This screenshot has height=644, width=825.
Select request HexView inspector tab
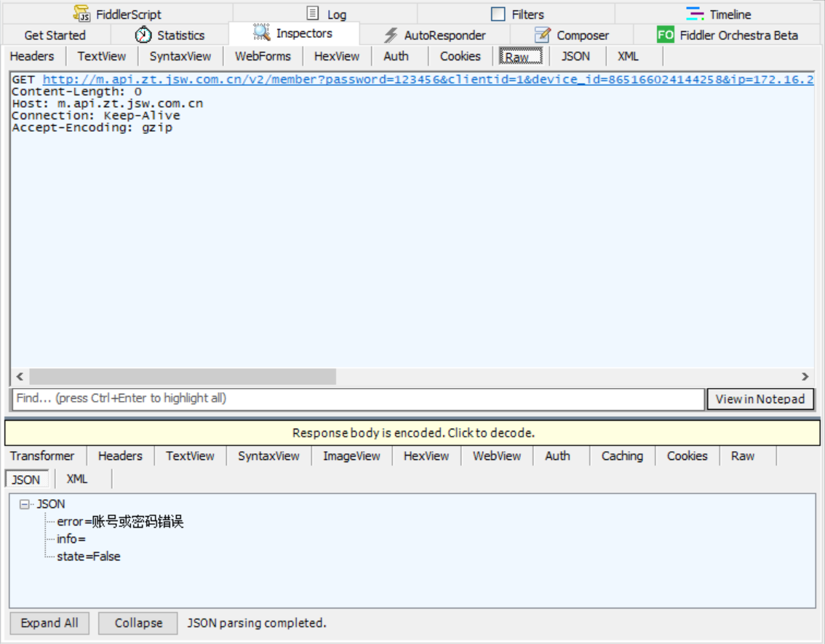click(x=337, y=56)
